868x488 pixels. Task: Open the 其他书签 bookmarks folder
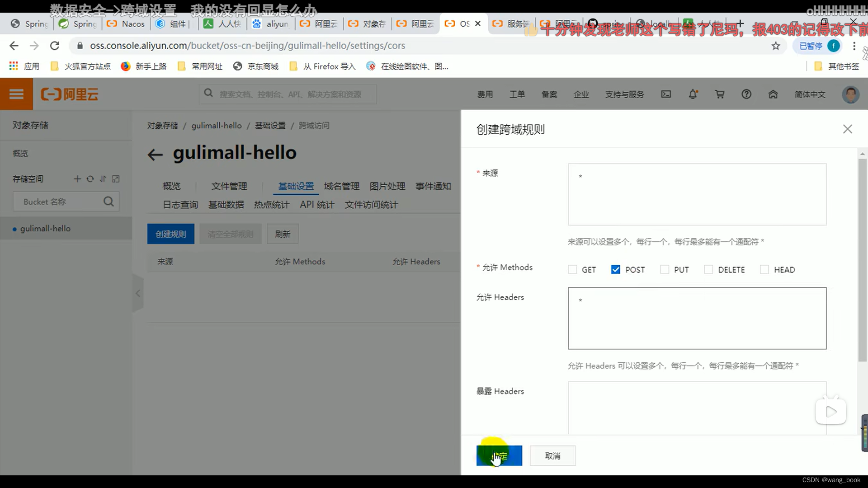[837, 66]
